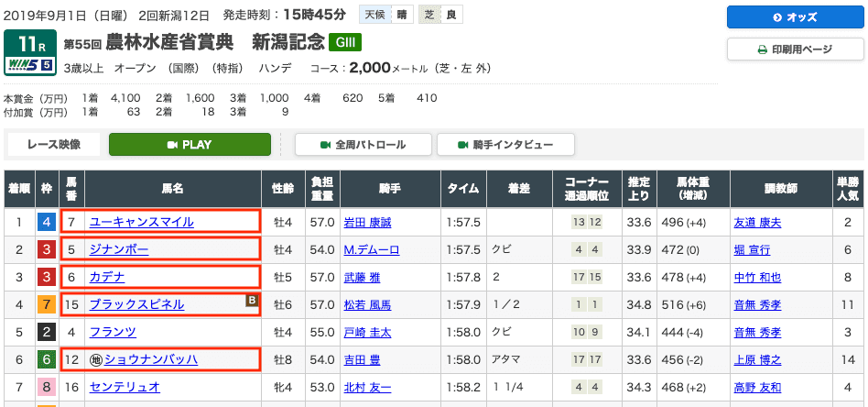Open jockey 武藤 雅 profile
Screen dimensions: 868x407
(362, 277)
